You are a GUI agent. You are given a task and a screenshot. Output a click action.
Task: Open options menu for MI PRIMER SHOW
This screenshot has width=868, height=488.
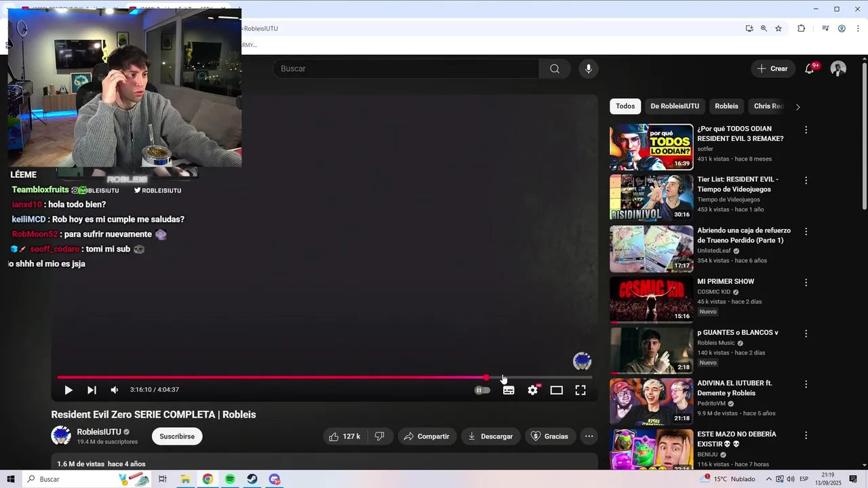[x=806, y=282]
